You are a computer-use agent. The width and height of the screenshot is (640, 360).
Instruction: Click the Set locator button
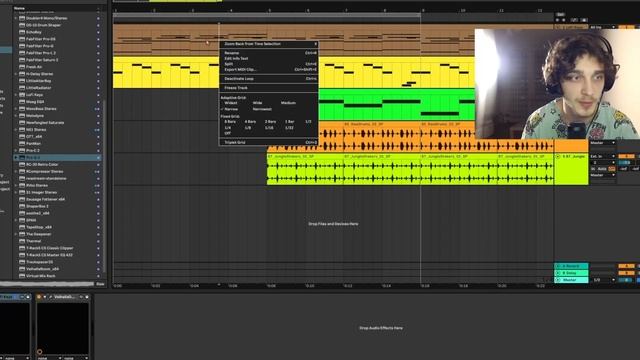(x=560, y=15)
